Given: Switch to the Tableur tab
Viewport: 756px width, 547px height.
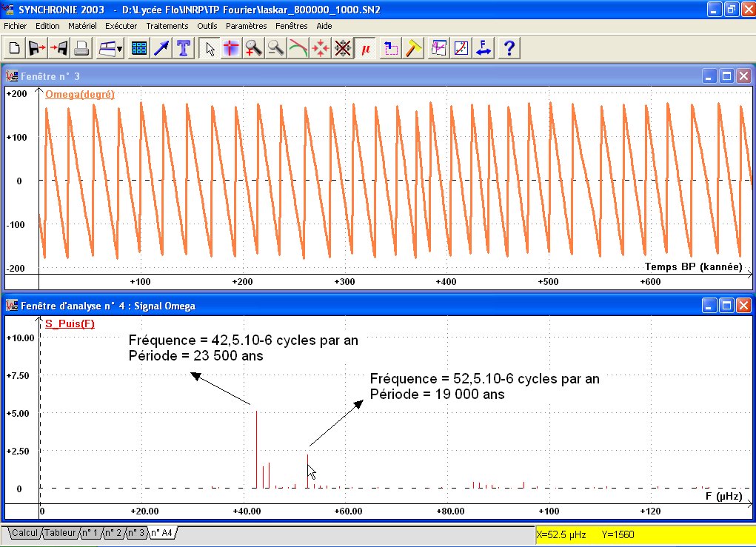Looking at the screenshot, I should pyautogui.click(x=59, y=532).
